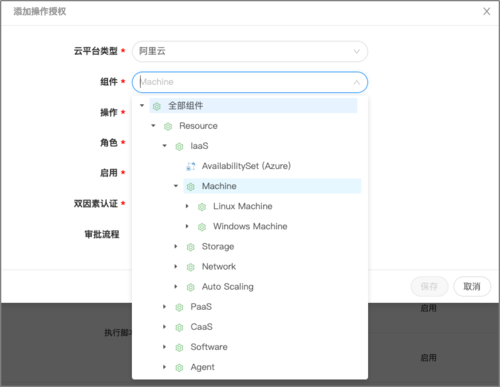Click the Machine node icon
Screen dimensions: 500x387
[191, 187]
